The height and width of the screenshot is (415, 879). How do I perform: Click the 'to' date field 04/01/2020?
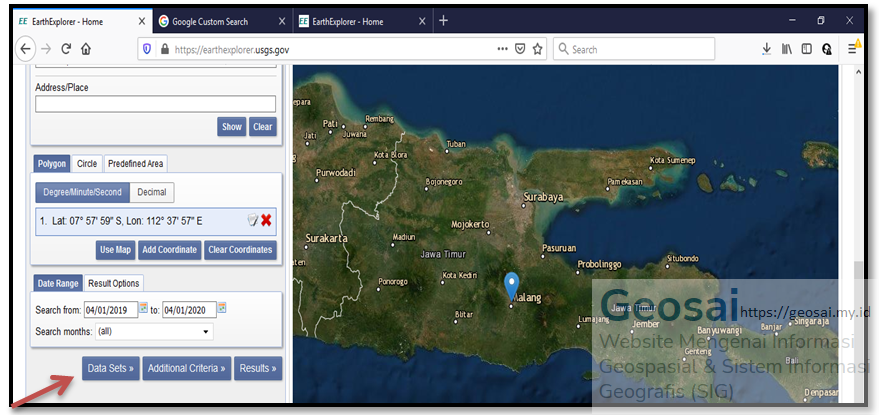coord(189,310)
